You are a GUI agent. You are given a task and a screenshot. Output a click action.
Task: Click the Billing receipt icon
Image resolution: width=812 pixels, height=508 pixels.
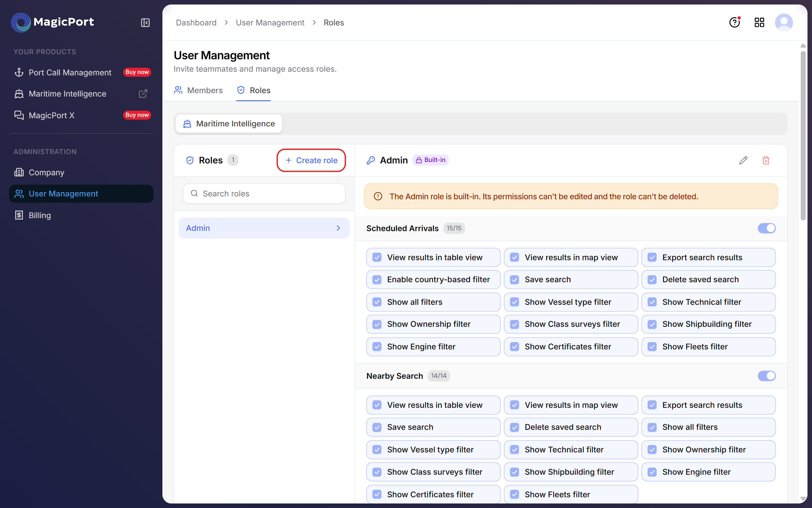click(19, 215)
